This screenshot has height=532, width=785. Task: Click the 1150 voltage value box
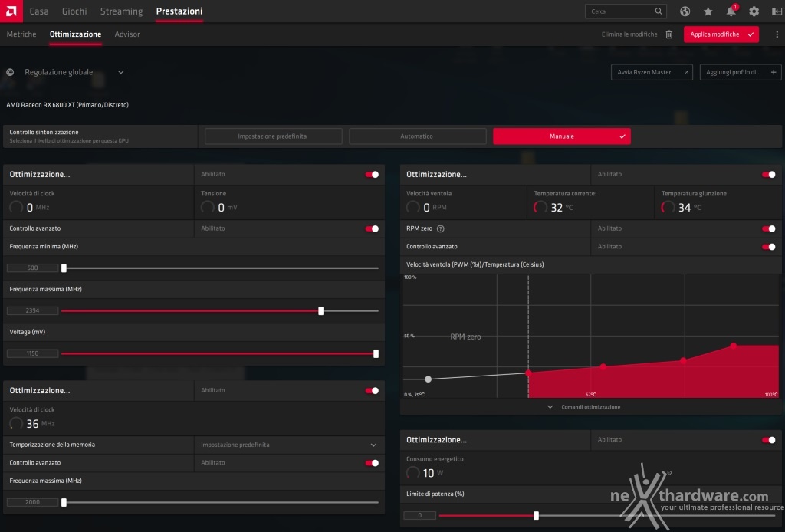tap(32, 354)
